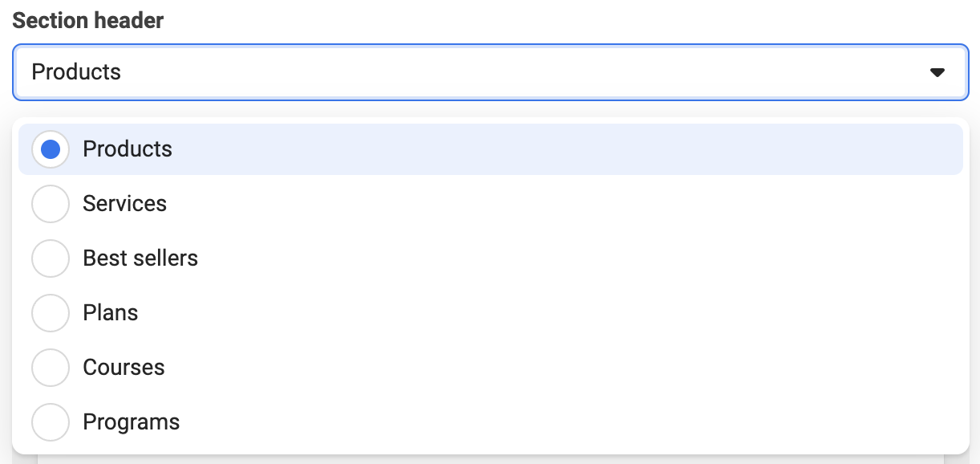The image size is (980, 464).
Task: Pick the Courses option label
Action: tap(124, 368)
